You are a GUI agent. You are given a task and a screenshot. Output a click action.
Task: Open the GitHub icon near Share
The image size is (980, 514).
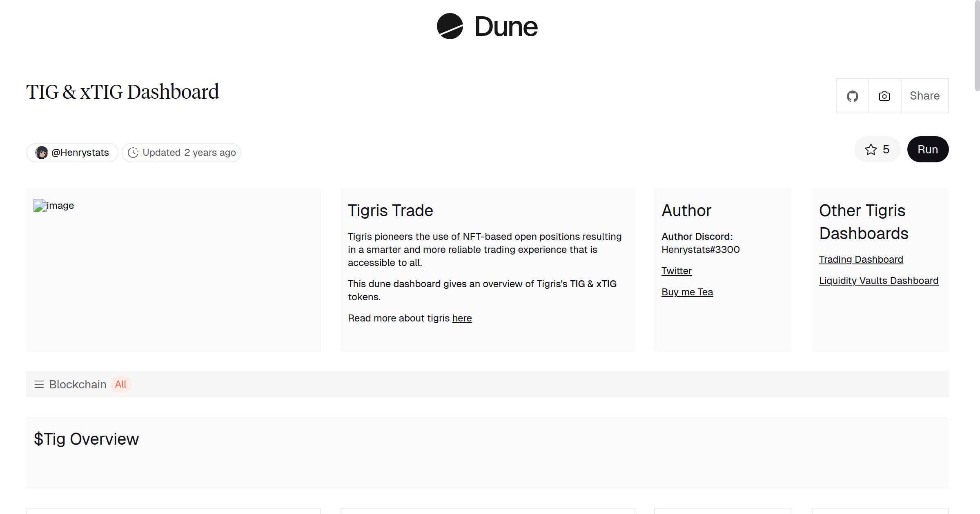tap(853, 96)
